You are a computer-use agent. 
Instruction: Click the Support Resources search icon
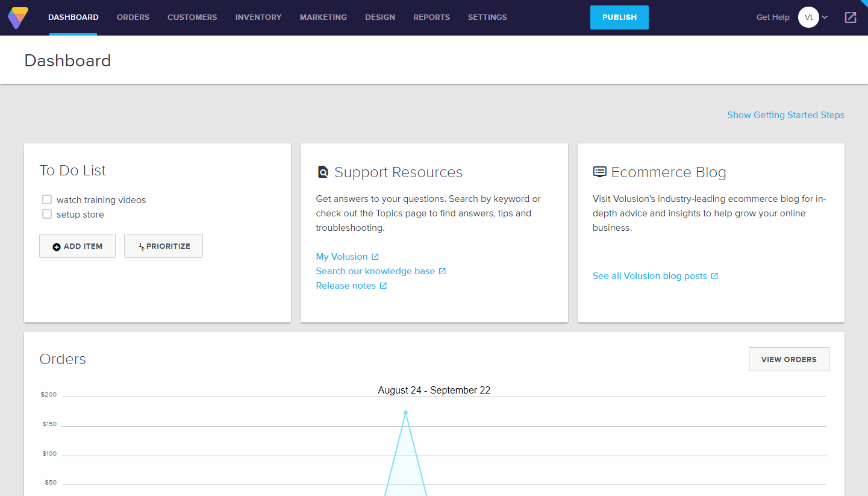point(323,172)
